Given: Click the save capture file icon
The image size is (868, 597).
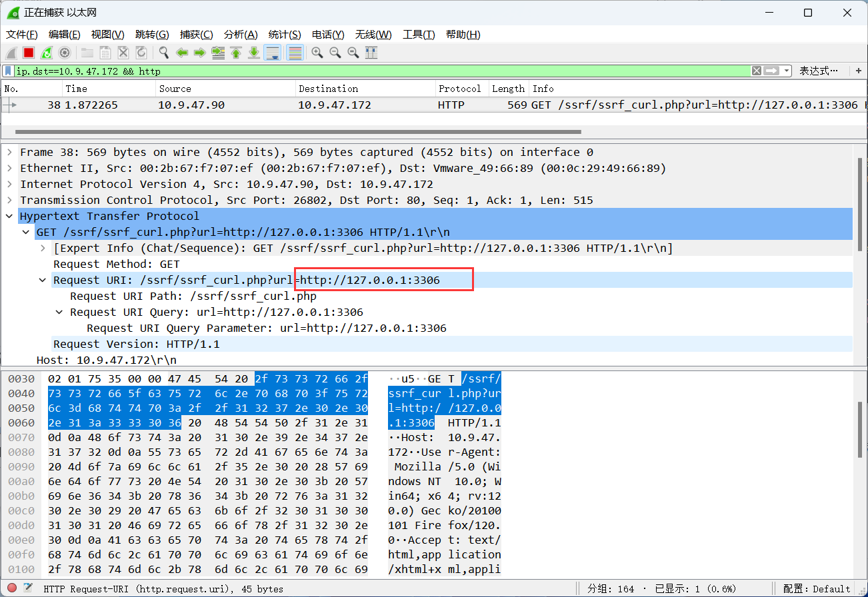Looking at the screenshot, I should 105,53.
